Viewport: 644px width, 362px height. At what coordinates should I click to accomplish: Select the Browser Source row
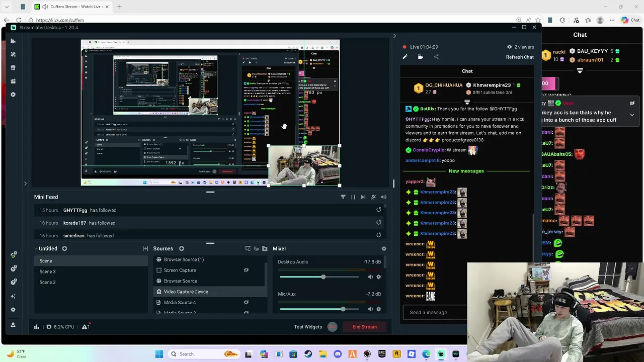[x=209, y=281]
